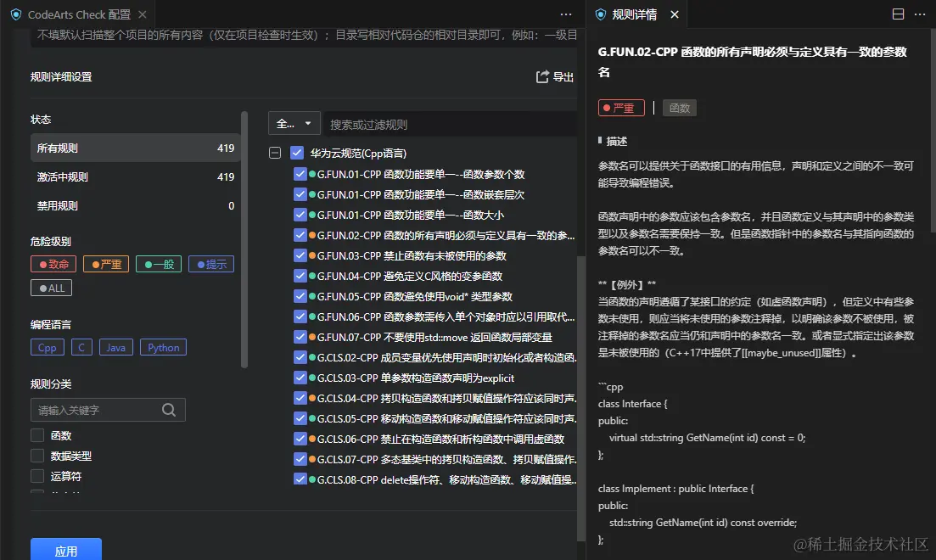The width and height of the screenshot is (936, 560).
Task: Open the more actions ellipsis in the left editor
Action: (566, 14)
